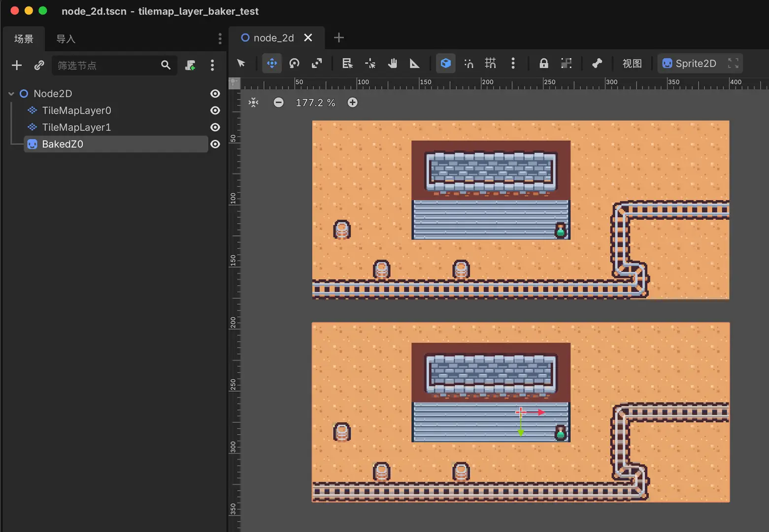Toggle distraction-free fullscreen viewport icon

[x=734, y=63]
